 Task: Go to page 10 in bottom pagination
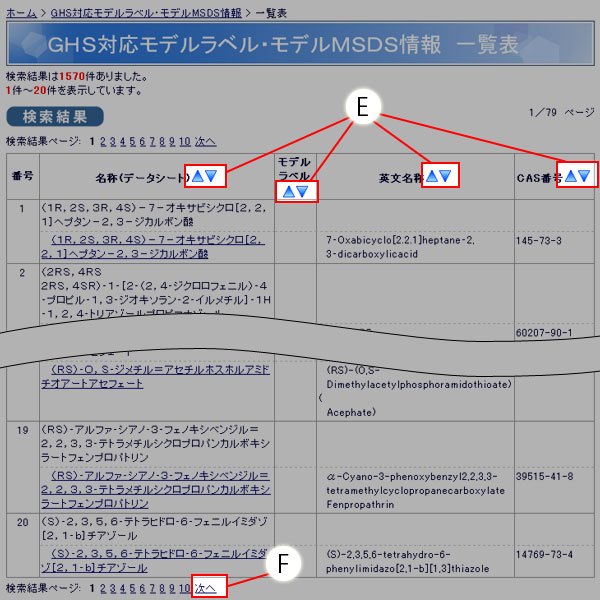coord(185,588)
